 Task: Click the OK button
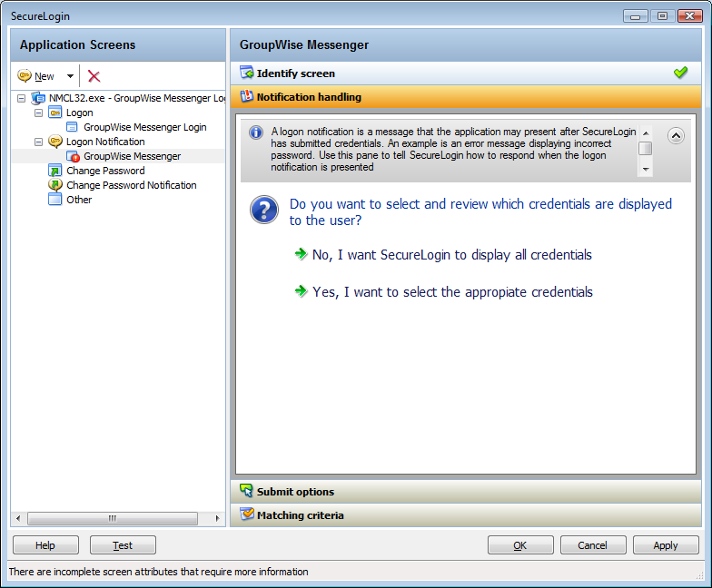[520, 544]
